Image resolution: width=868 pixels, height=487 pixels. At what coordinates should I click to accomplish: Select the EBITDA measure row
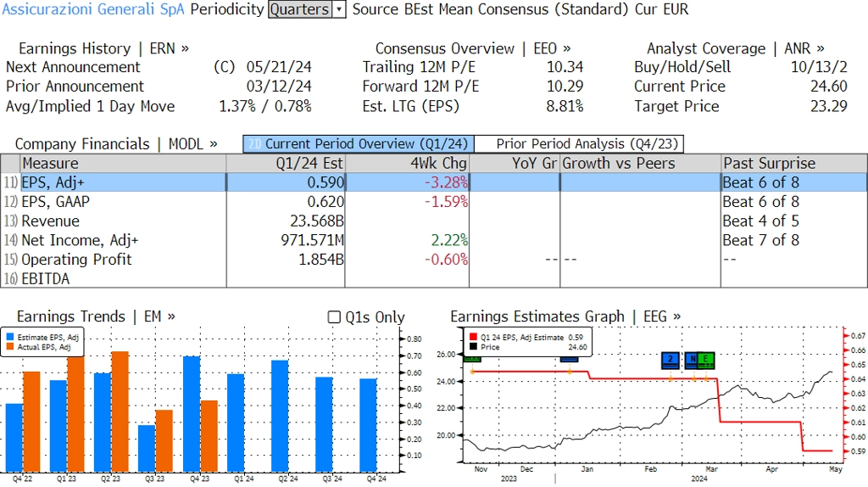pyautogui.click(x=433, y=278)
